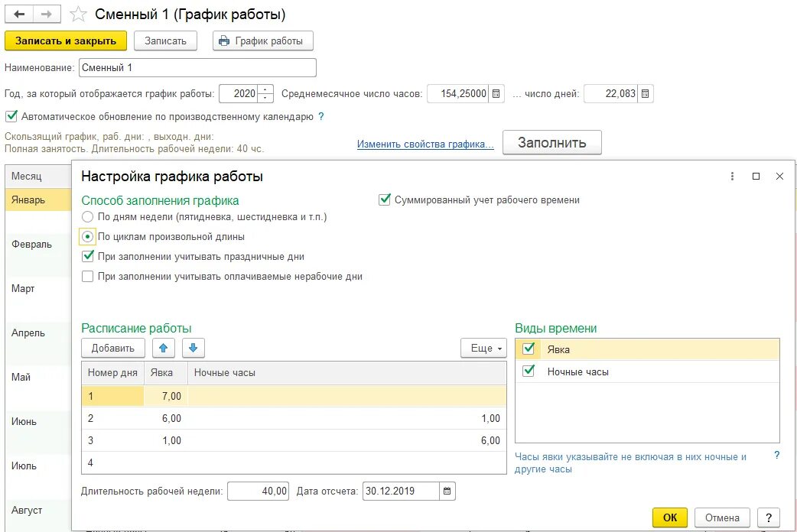Click the Явка column header

point(166,373)
